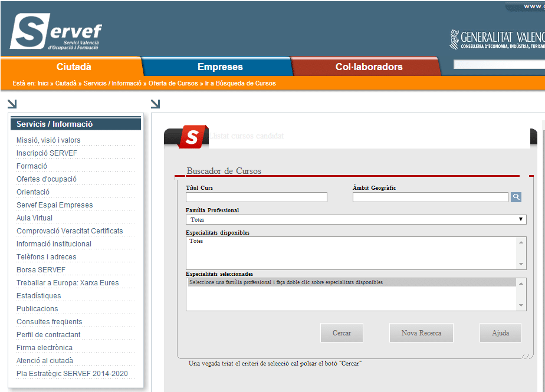Image resolution: width=545 pixels, height=392 pixels.
Task: Click the magnifier icon beside Àmbit Geogràfic
Action: pos(516,197)
